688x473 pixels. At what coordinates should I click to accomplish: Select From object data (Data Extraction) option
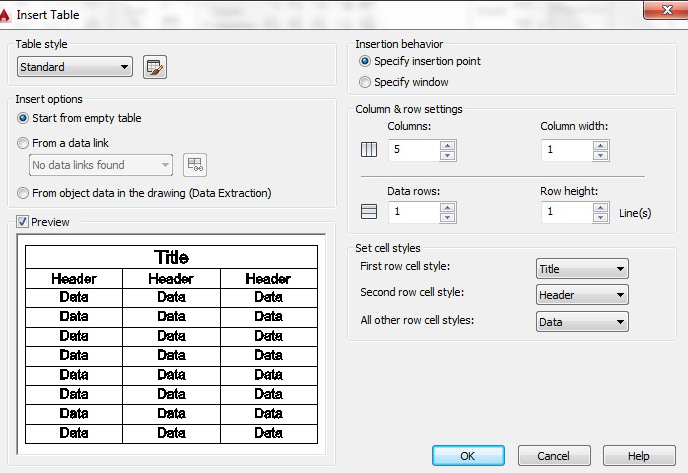coord(25,193)
